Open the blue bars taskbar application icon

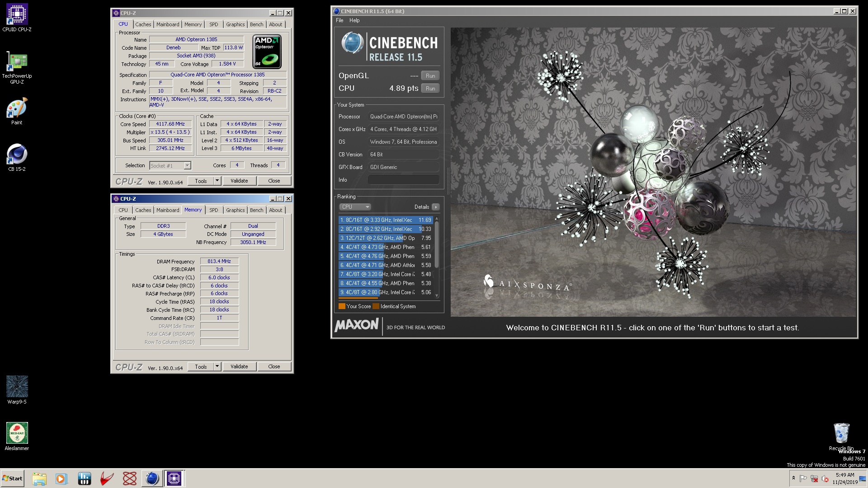click(x=85, y=479)
